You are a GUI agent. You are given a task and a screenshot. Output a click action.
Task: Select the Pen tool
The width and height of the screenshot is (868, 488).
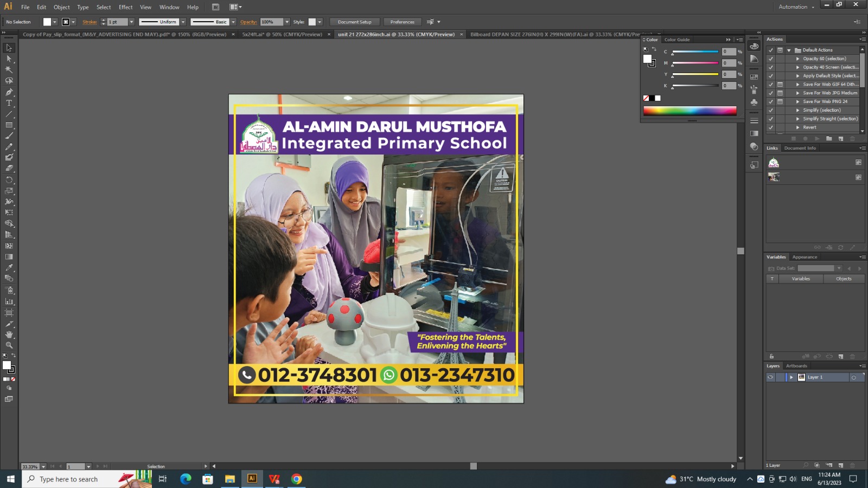click(9, 92)
